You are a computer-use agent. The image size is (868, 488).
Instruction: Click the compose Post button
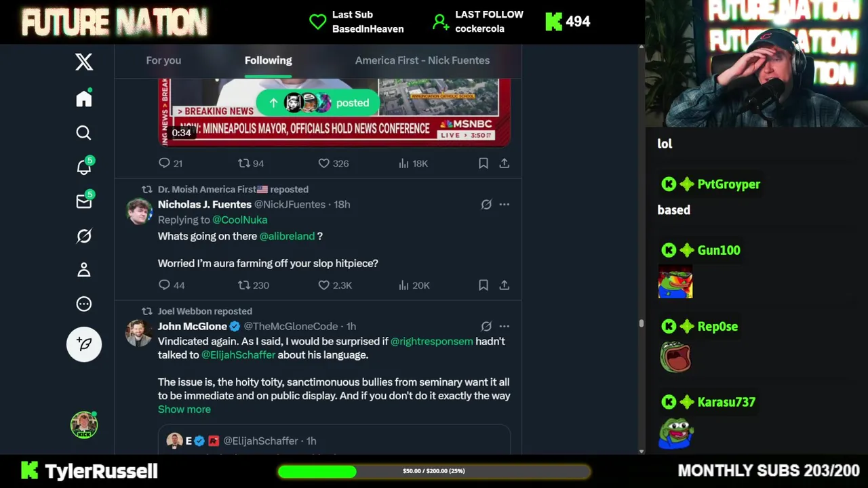click(x=84, y=344)
